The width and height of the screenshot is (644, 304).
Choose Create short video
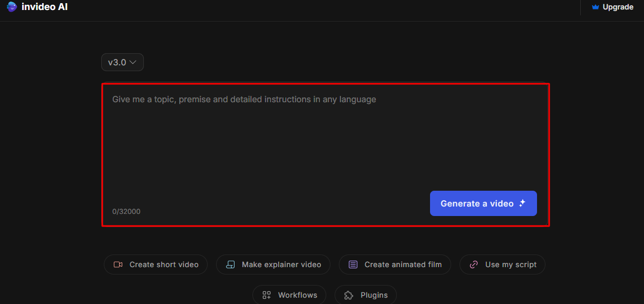click(155, 264)
